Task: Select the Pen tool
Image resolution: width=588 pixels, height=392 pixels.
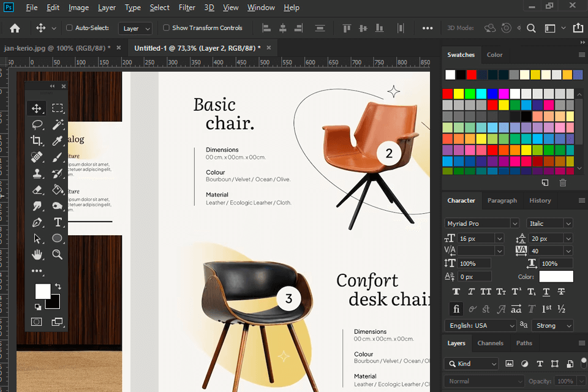Action: (x=37, y=222)
